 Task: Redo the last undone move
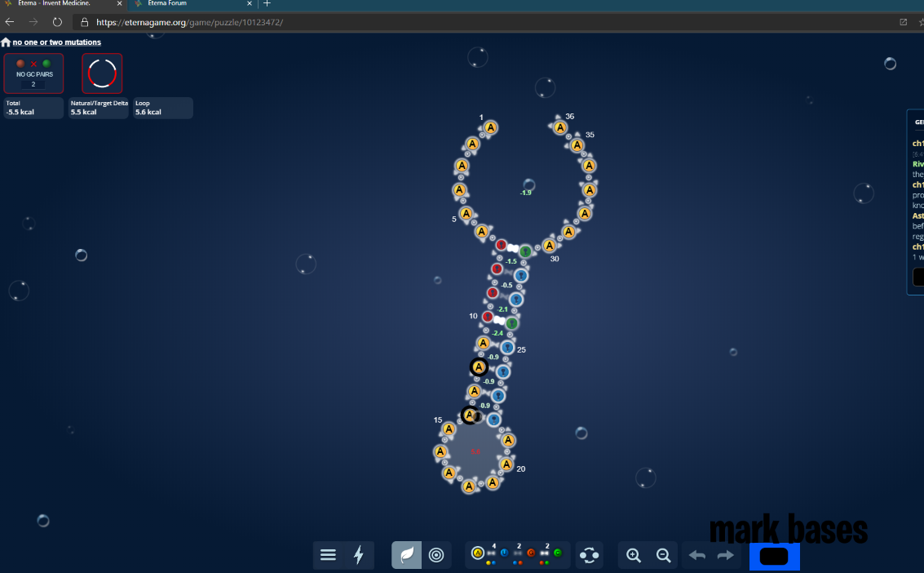[x=725, y=555]
